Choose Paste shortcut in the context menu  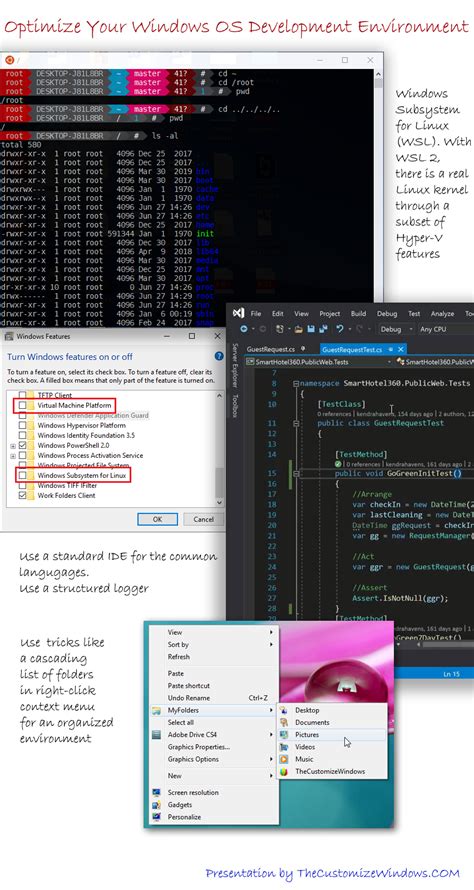188,686
